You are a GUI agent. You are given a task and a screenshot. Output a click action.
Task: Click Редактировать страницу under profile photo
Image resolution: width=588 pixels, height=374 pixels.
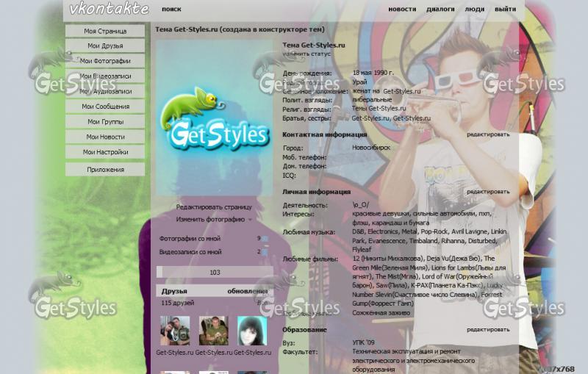tap(214, 207)
